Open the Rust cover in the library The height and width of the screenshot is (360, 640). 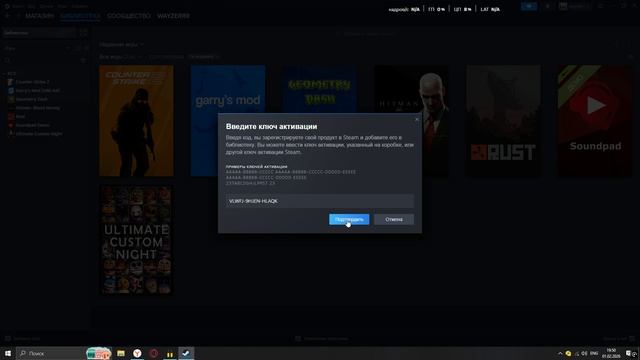504,121
